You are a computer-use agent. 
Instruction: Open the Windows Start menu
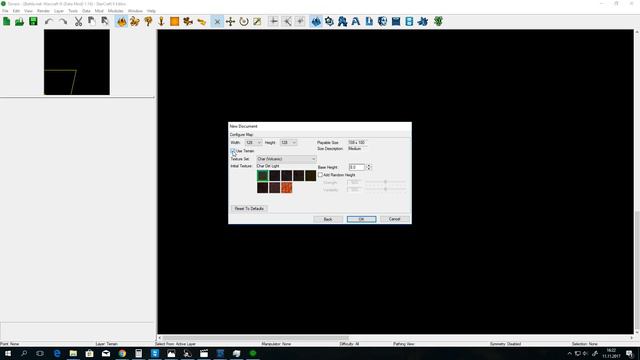(8, 353)
